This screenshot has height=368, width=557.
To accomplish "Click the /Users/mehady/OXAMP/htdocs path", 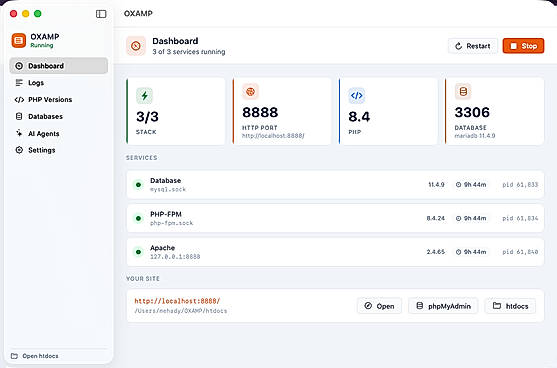I will (x=180, y=311).
